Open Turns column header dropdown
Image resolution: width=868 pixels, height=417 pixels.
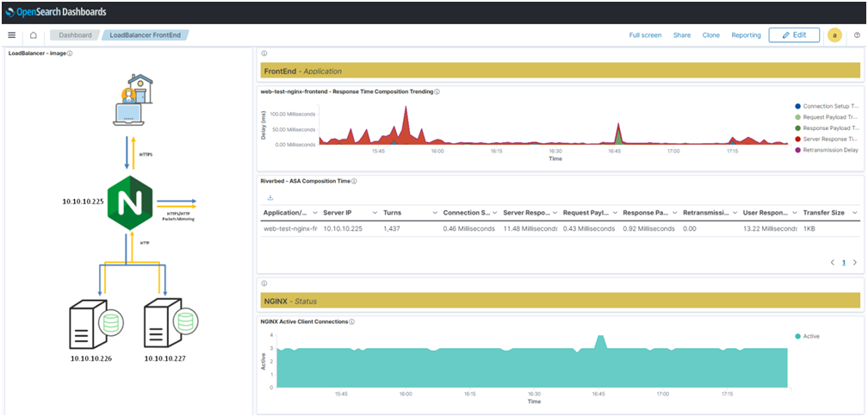point(435,213)
